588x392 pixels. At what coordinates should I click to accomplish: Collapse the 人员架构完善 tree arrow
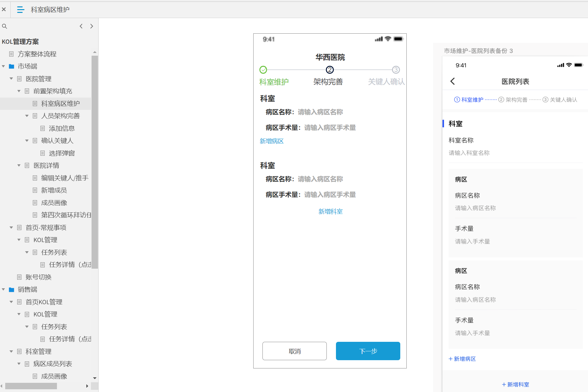[27, 116]
